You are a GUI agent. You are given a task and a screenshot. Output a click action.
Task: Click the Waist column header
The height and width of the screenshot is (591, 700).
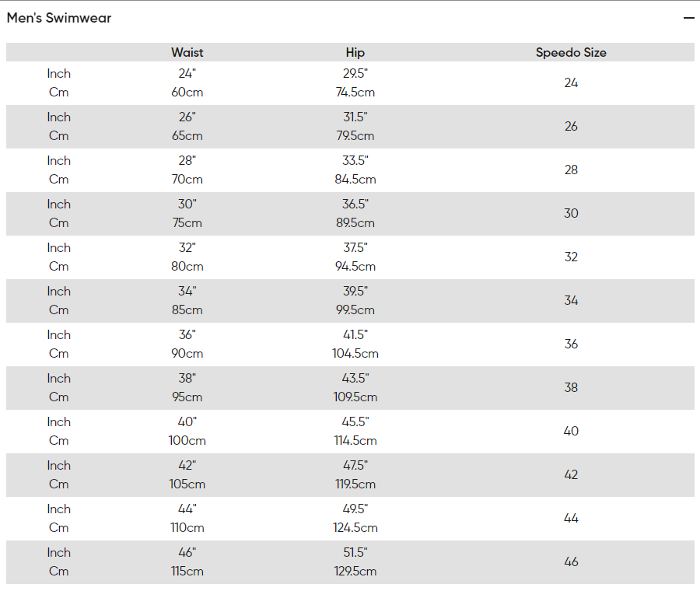tap(187, 52)
